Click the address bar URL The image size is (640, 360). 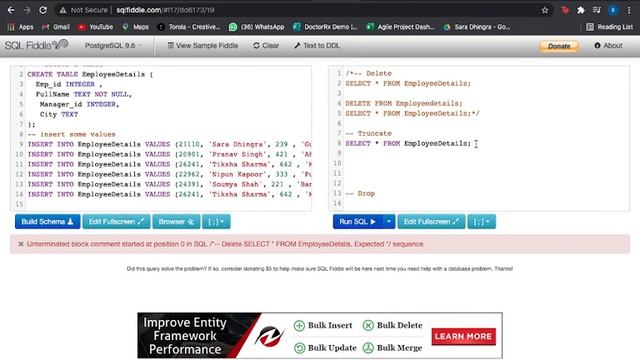pyautogui.click(x=165, y=10)
